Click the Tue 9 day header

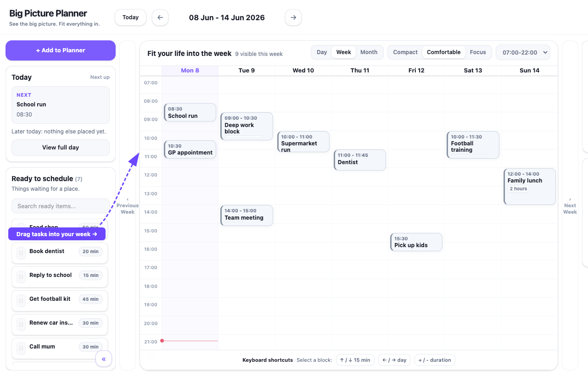click(246, 71)
